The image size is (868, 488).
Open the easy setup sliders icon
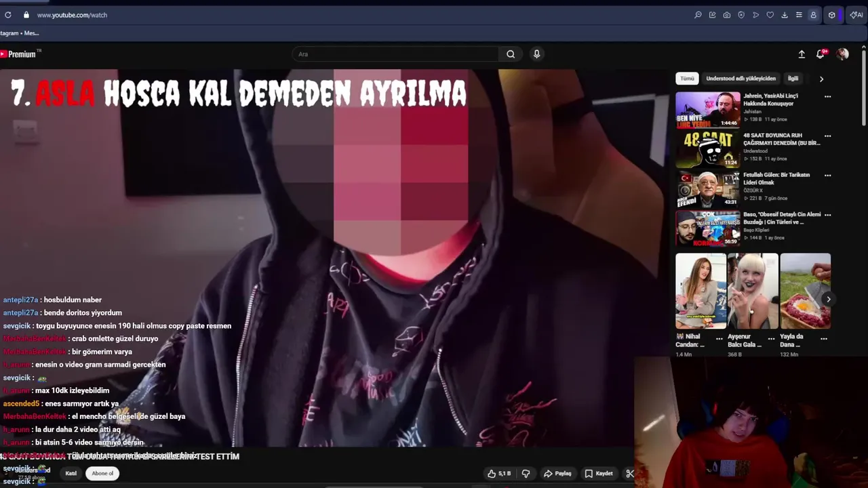(799, 15)
